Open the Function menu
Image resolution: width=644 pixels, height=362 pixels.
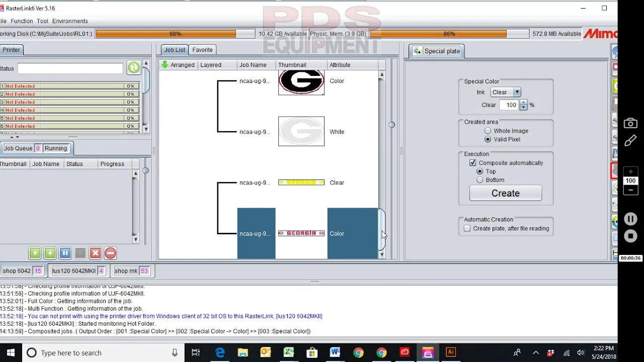point(22,21)
